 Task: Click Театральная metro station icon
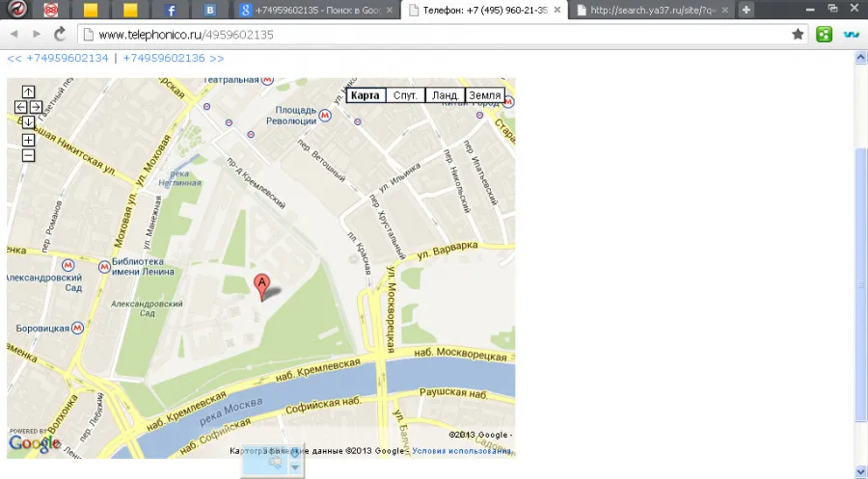pos(267,81)
